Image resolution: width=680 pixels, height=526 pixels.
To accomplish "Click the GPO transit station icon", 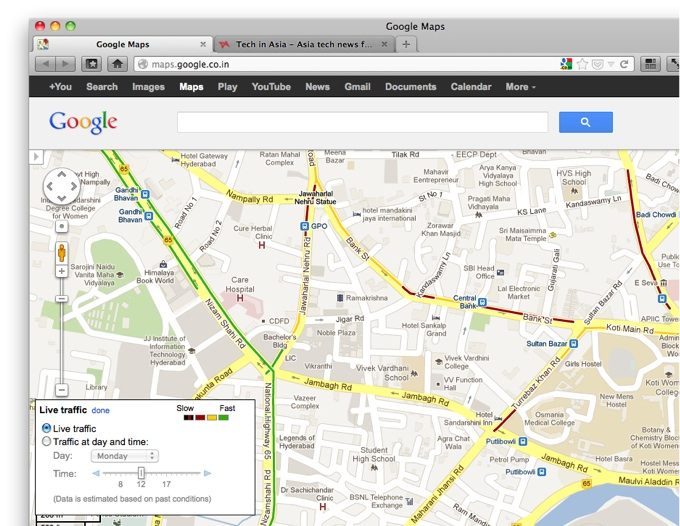I will 304,226.
